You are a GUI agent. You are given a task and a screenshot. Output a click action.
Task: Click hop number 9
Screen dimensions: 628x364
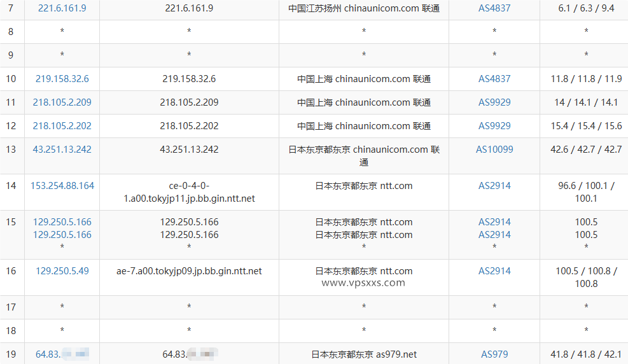tap(11, 55)
